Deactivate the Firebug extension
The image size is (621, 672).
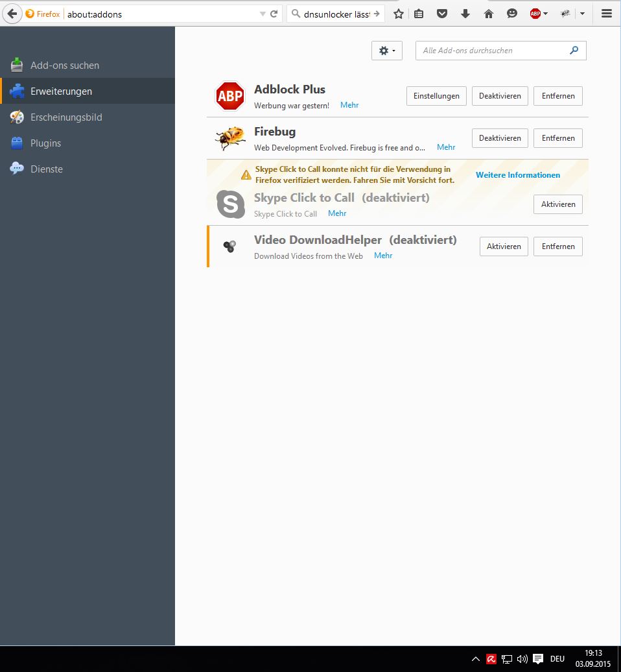tap(500, 138)
